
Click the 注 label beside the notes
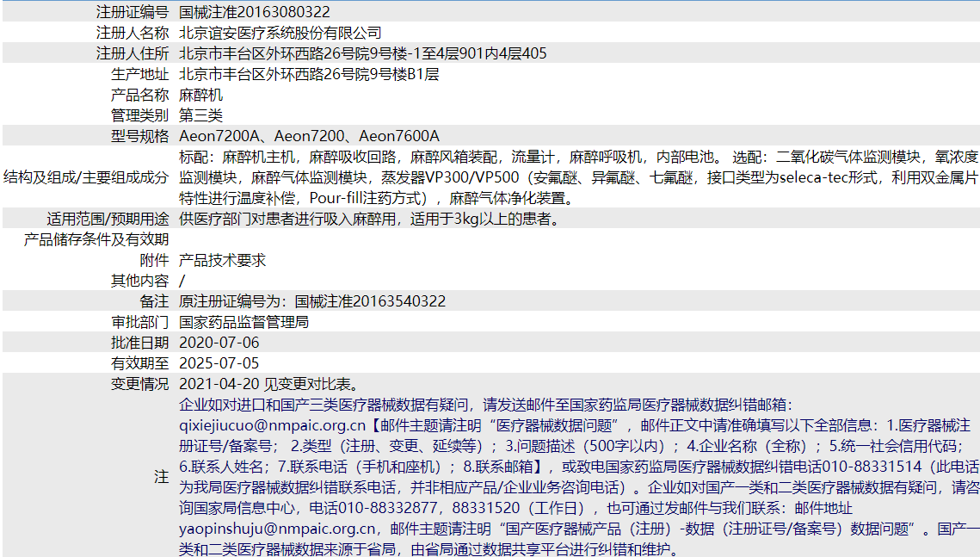[161, 477]
